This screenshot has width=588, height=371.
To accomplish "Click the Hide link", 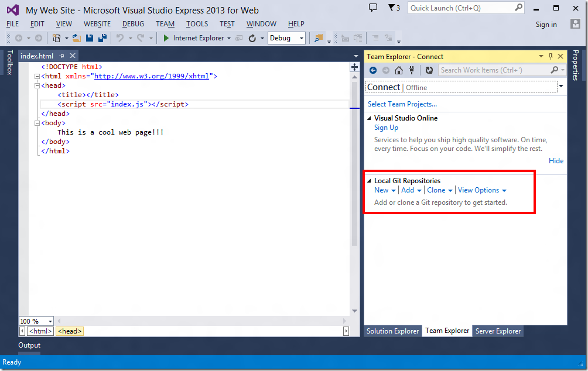I will 556,161.
